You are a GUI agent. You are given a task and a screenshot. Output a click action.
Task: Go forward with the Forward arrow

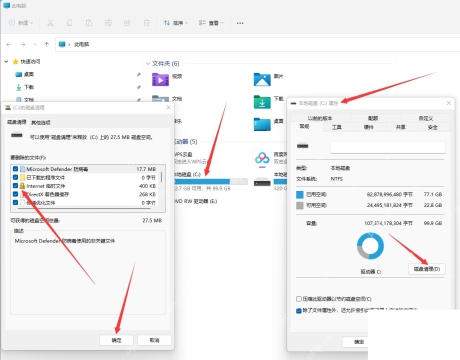point(23,44)
